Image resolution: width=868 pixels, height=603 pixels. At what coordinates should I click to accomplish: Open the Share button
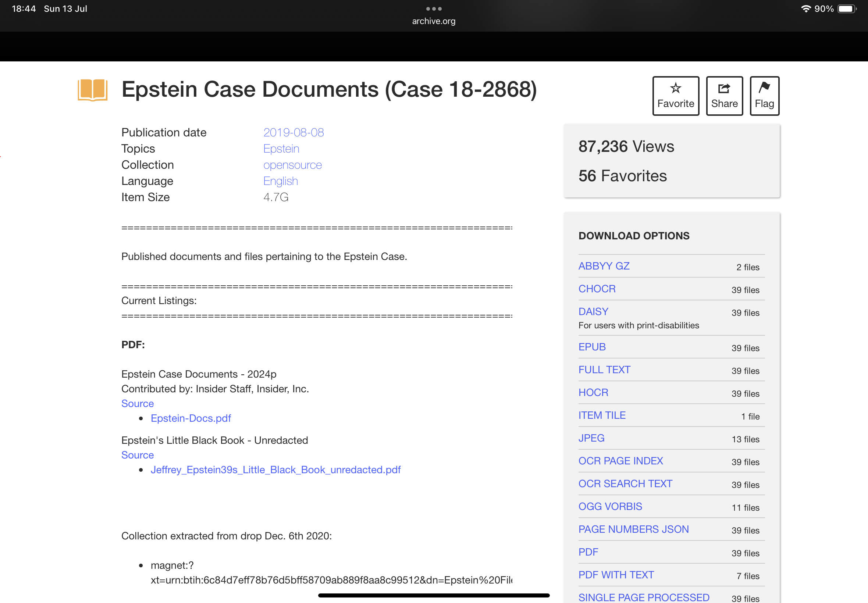[x=724, y=96]
